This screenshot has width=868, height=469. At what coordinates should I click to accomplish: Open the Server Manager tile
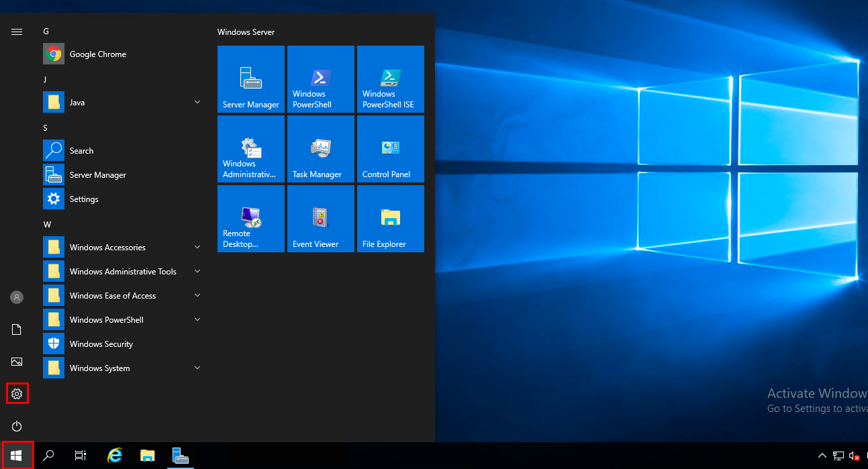(251, 79)
